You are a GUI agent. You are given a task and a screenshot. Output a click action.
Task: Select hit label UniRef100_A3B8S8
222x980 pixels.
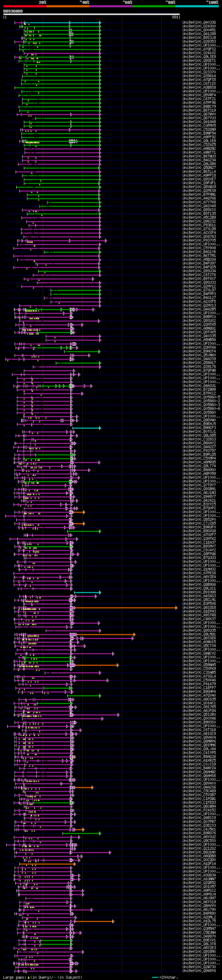click(x=199, y=88)
